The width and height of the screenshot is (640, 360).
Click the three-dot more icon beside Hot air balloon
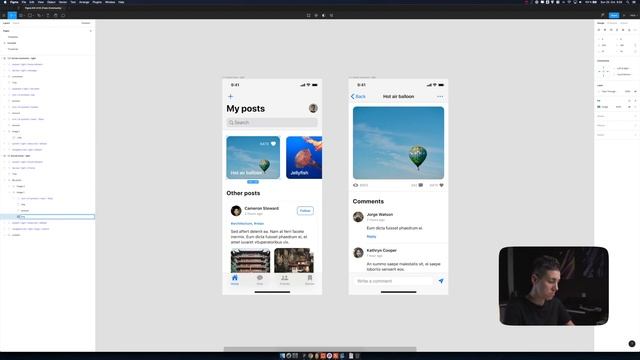(x=440, y=97)
